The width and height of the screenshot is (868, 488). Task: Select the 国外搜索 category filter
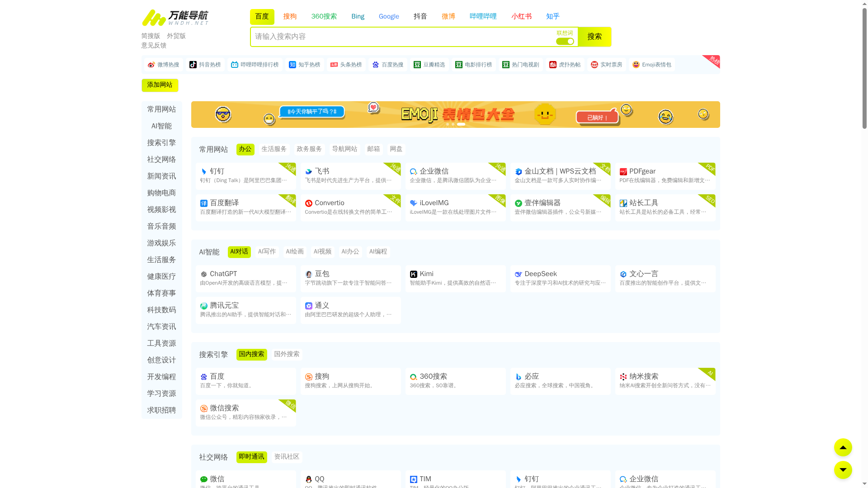tap(286, 354)
